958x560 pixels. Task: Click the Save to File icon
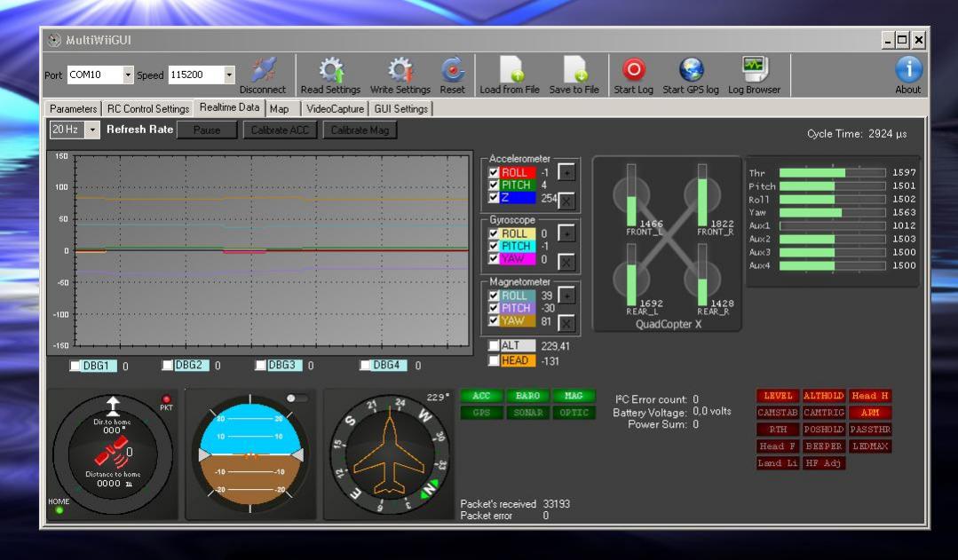(574, 69)
